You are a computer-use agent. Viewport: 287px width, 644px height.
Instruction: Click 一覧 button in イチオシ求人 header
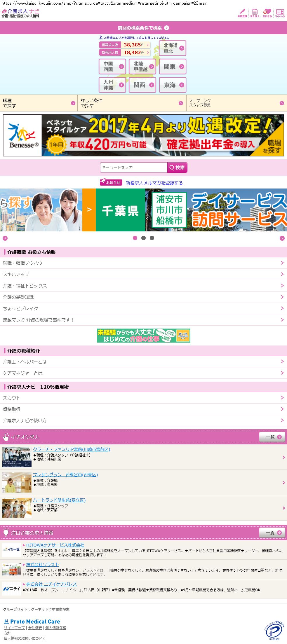(x=272, y=437)
